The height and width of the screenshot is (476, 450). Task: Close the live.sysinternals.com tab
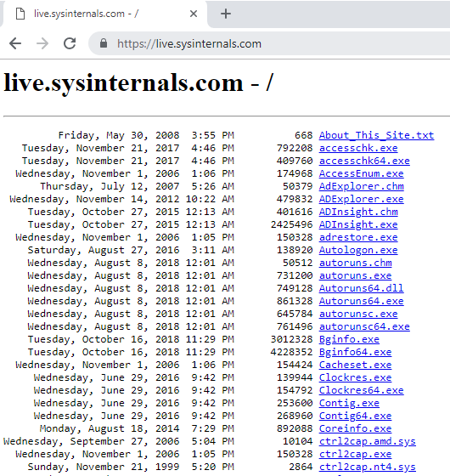[x=194, y=14]
